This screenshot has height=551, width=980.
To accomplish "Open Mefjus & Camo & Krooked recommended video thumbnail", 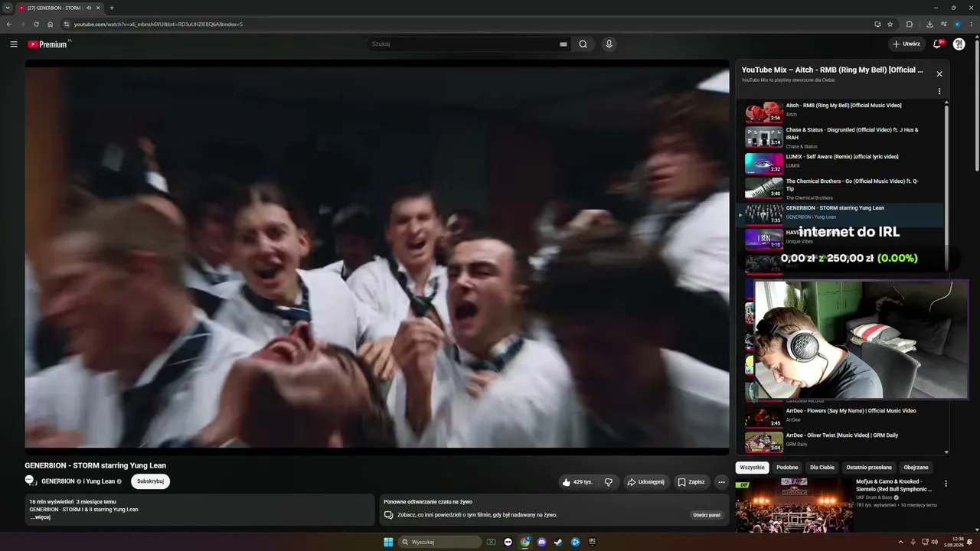I will click(x=793, y=505).
